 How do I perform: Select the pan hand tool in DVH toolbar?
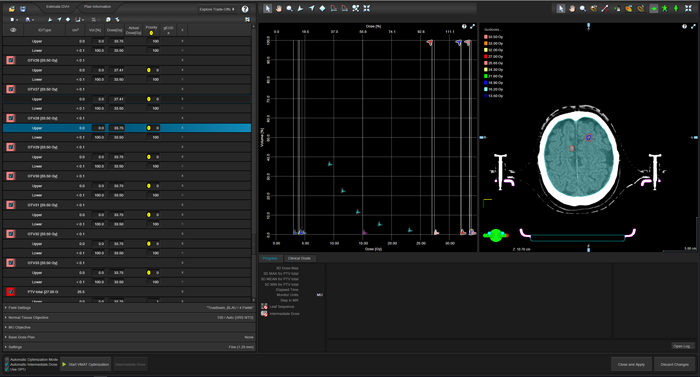279,8
